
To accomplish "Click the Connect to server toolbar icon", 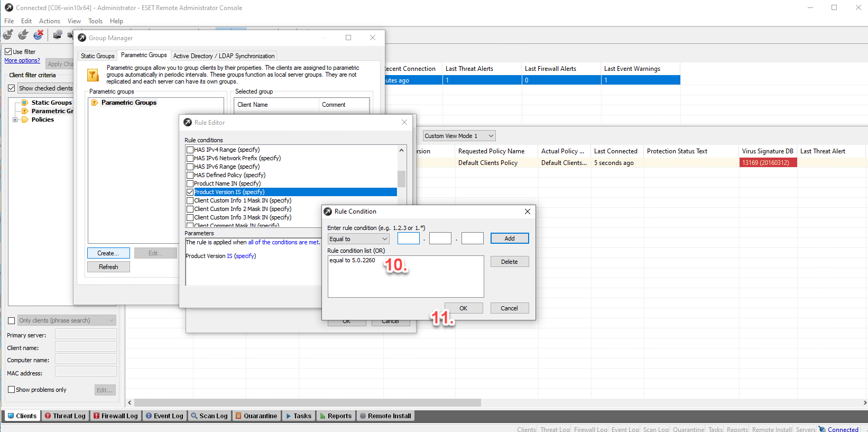I will [8, 35].
